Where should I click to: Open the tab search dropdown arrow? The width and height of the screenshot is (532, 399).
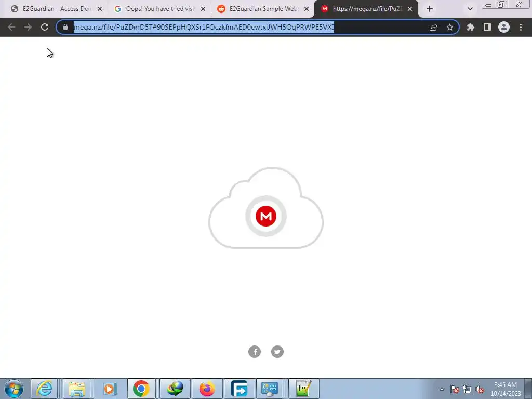click(470, 9)
